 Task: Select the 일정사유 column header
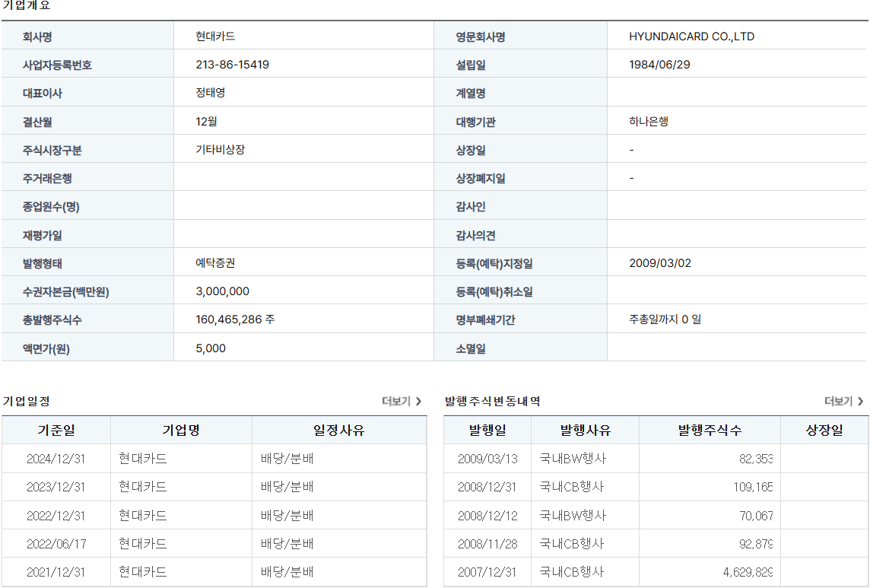(x=339, y=430)
